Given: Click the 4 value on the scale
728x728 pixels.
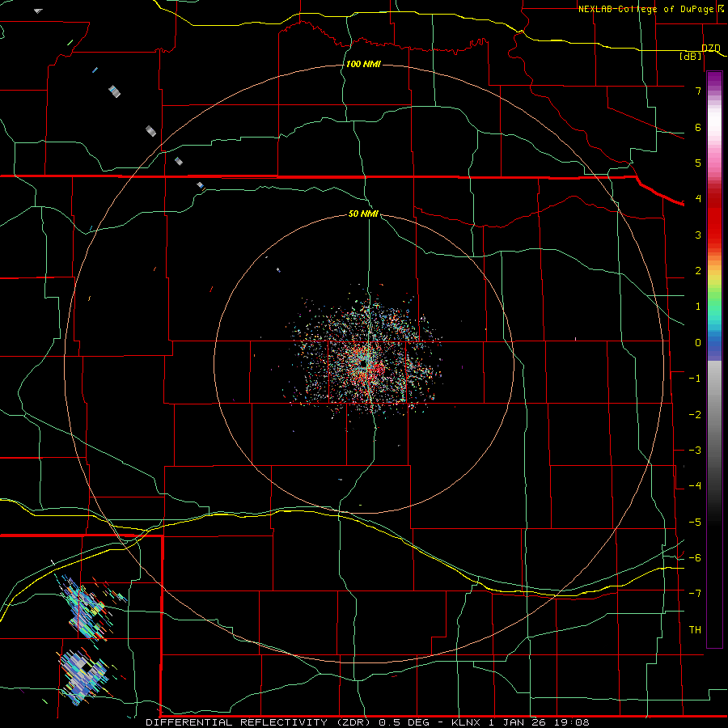Looking at the screenshot, I should click(x=698, y=199).
